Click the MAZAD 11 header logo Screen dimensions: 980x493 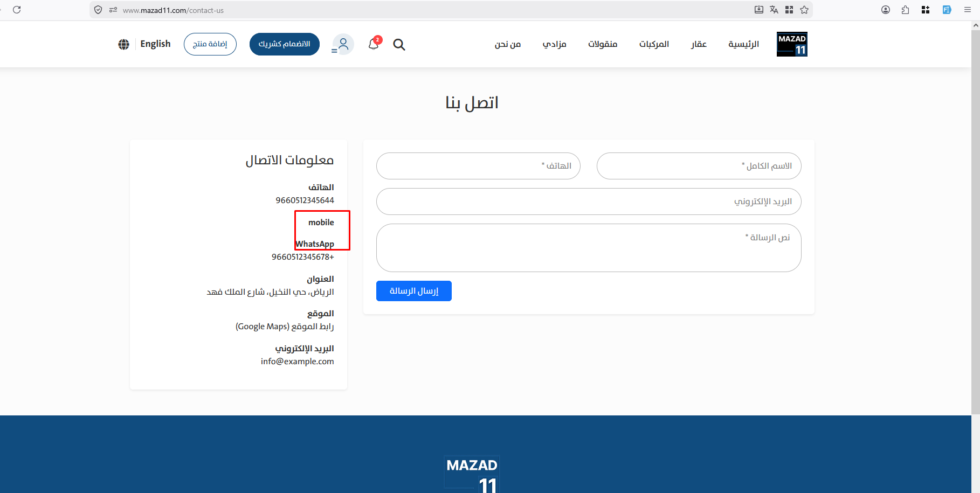[792, 44]
